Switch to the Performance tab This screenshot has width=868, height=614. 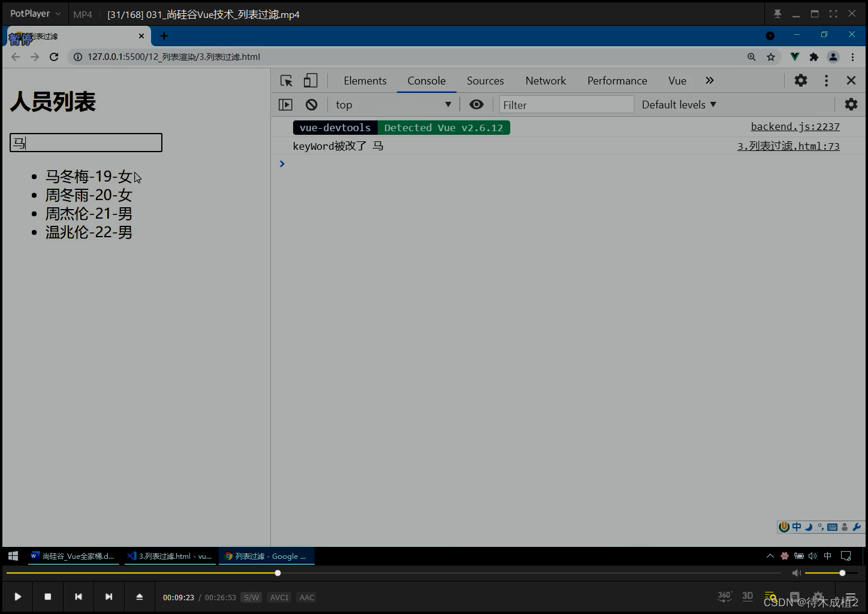(x=617, y=81)
